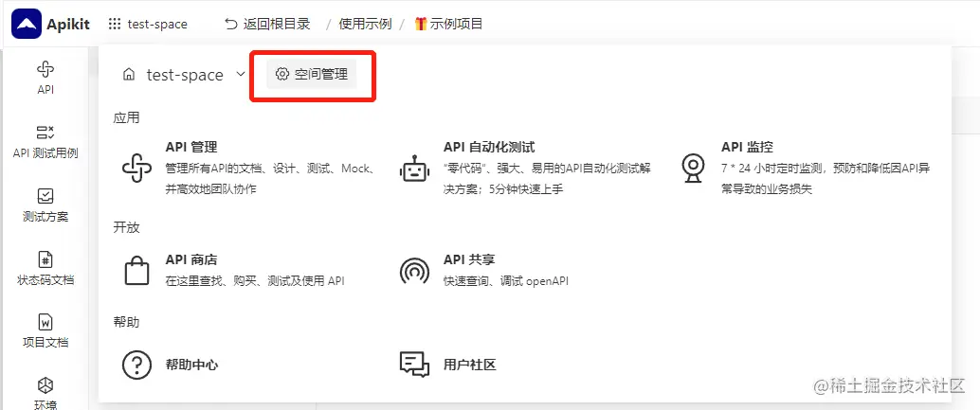Open 状态码文档 in the sidebar
Image resolution: width=980 pixels, height=410 pixels.
point(45,268)
